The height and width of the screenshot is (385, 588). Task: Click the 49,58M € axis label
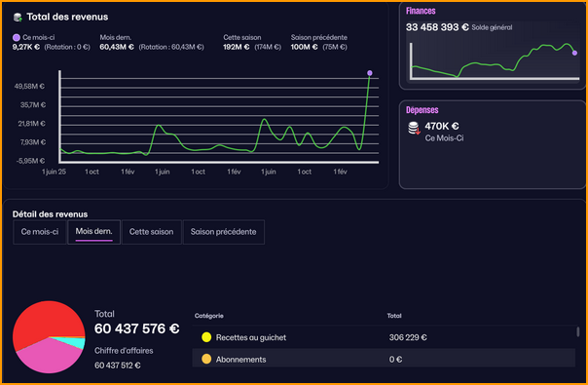point(29,87)
